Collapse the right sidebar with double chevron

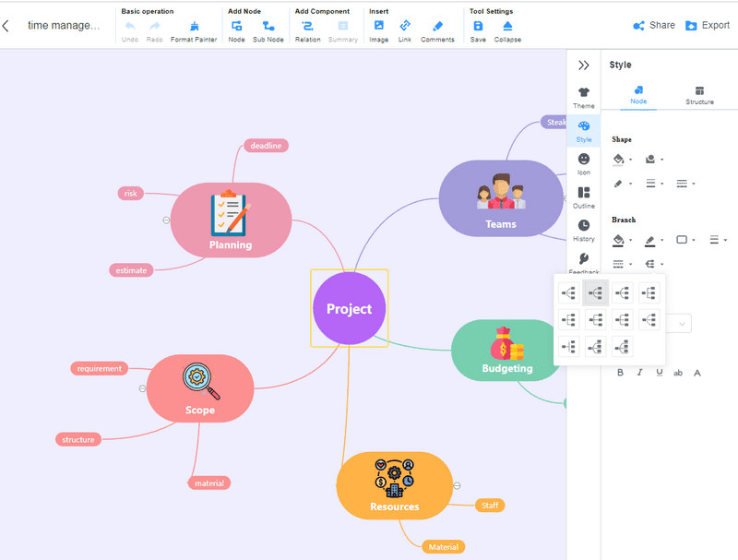583,66
